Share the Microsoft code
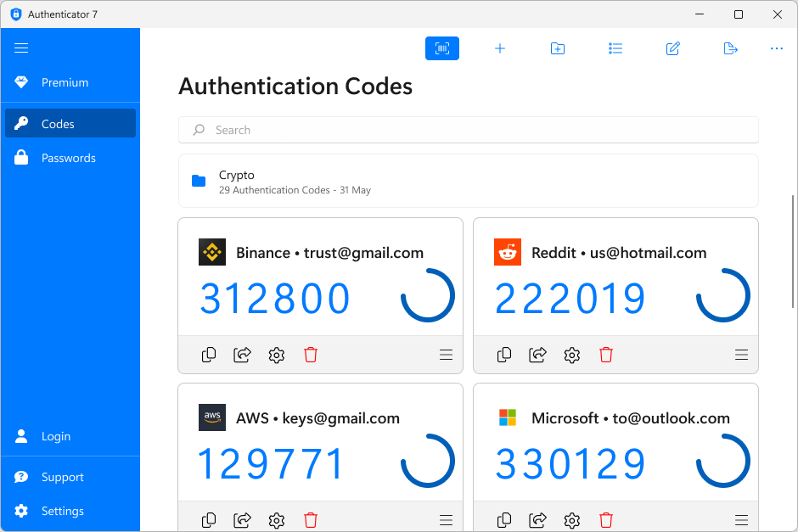 pyautogui.click(x=537, y=520)
